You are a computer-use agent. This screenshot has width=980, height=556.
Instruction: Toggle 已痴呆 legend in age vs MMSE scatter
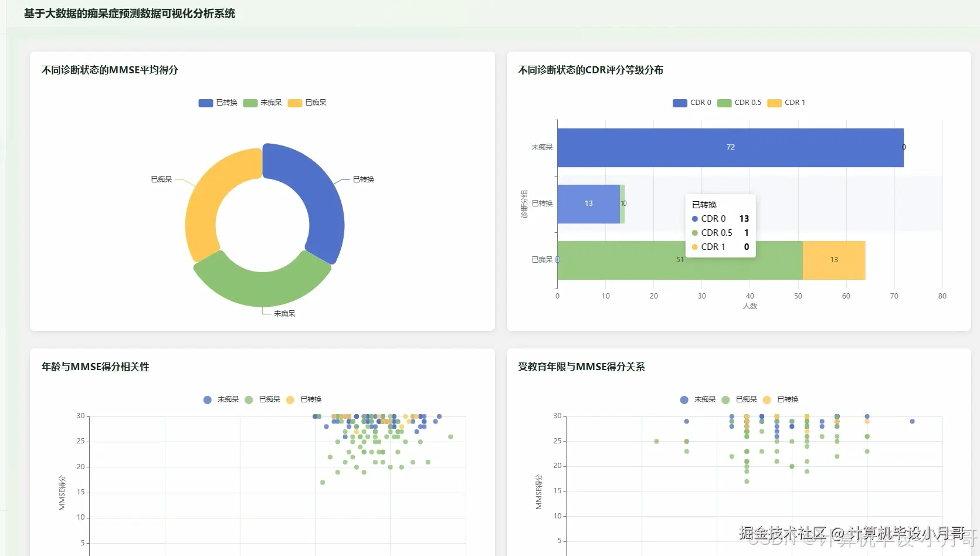coord(262,399)
